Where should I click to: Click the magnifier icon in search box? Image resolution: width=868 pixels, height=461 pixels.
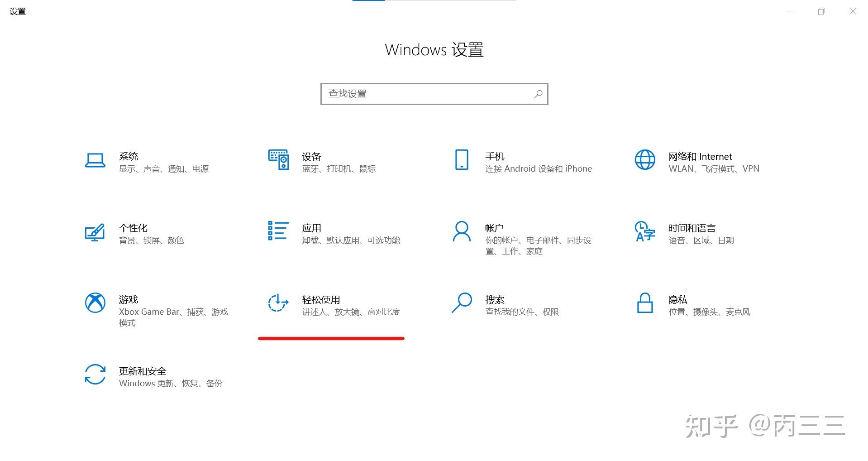coord(538,94)
